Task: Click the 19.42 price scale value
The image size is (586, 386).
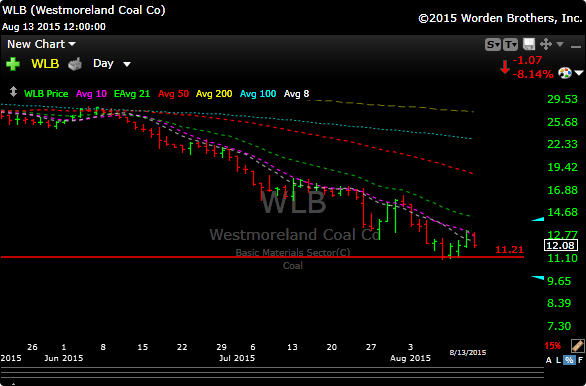Action: coord(562,167)
